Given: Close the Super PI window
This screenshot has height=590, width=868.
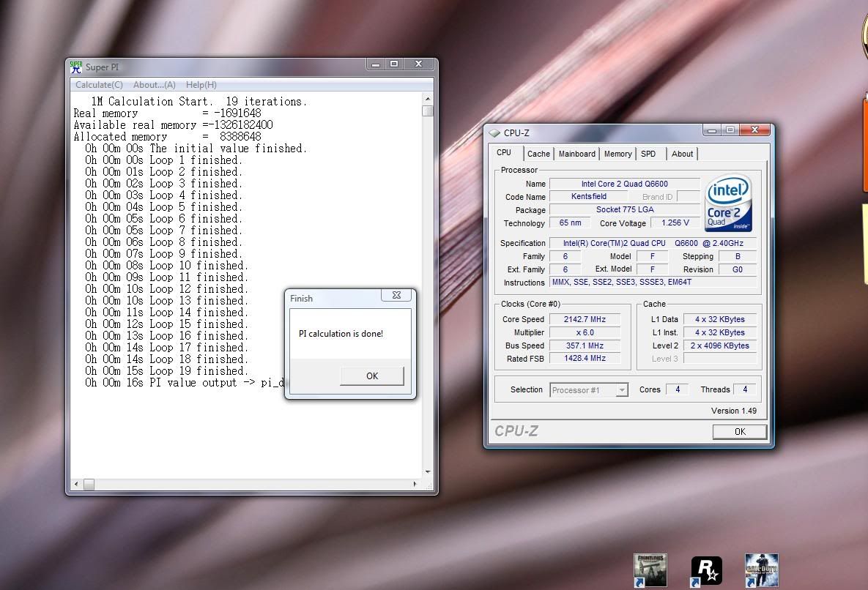Looking at the screenshot, I should click(419, 64).
